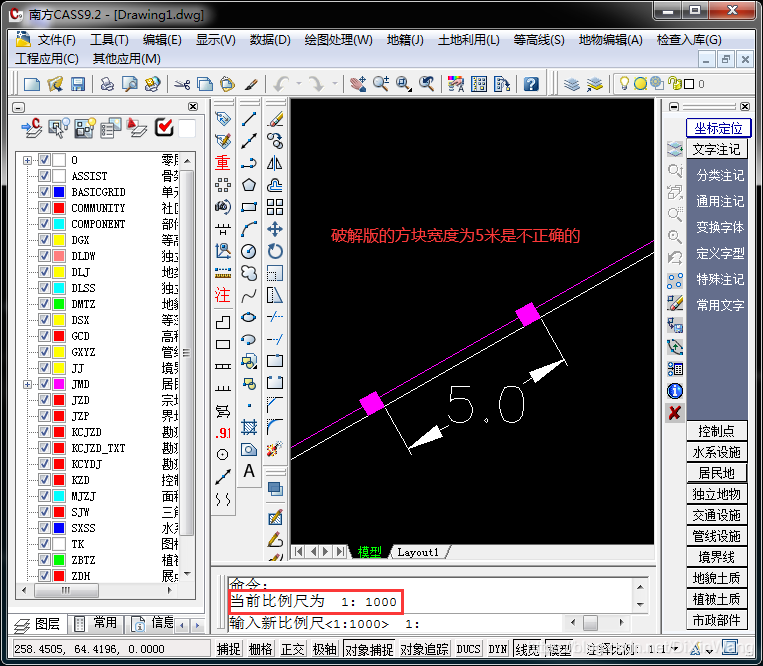Click the Layer manager stack icon
The image size is (763, 666).
point(572,84)
